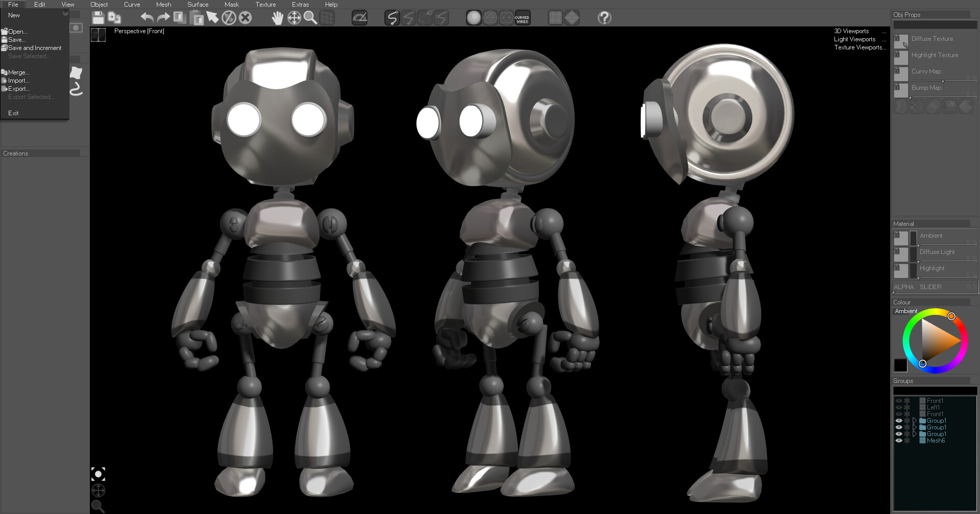The image size is (980, 514).
Task: Click the delete X icon in toolbar
Action: click(245, 18)
